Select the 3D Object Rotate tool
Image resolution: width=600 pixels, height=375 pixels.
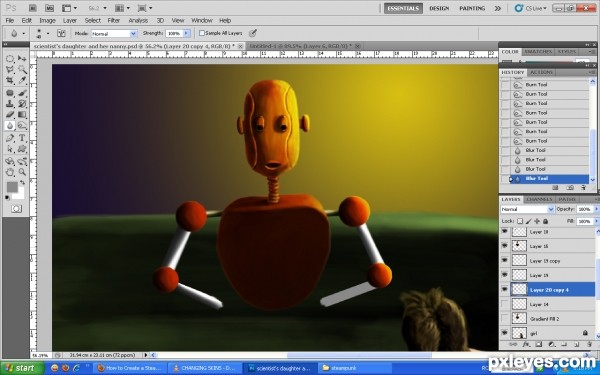coord(10,161)
